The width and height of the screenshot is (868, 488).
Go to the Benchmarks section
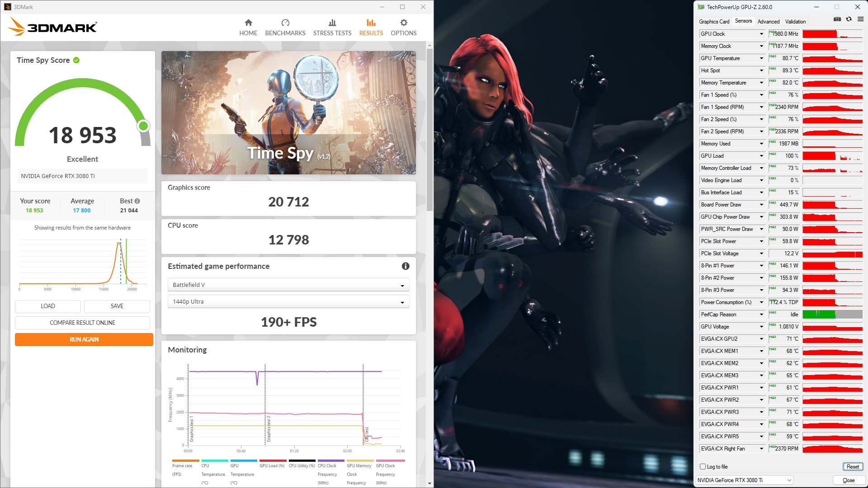coord(285,27)
